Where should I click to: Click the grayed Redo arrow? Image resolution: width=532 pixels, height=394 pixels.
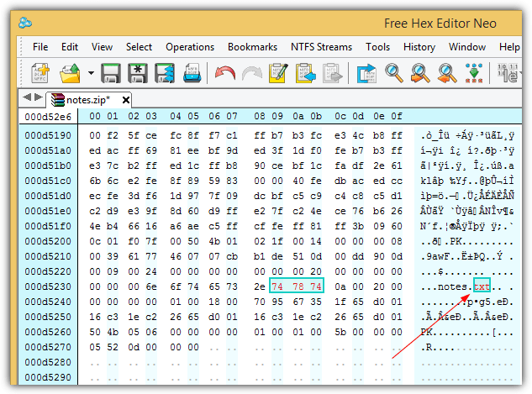(x=252, y=73)
